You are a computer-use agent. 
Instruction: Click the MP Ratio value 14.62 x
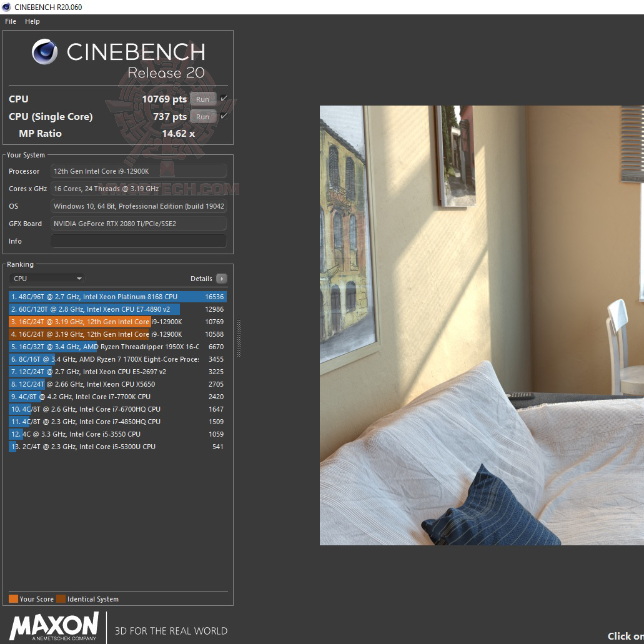click(x=178, y=134)
